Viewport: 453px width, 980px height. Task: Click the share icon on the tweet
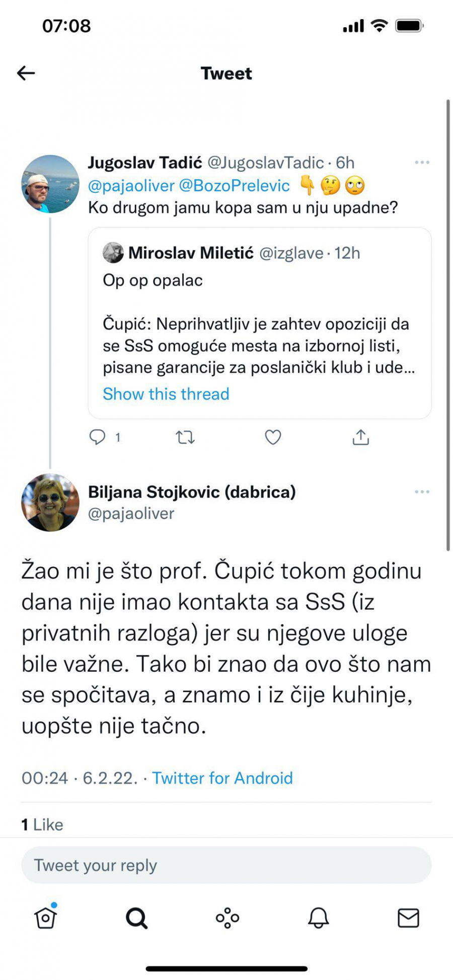pyautogui.click(x=360, y=437)
